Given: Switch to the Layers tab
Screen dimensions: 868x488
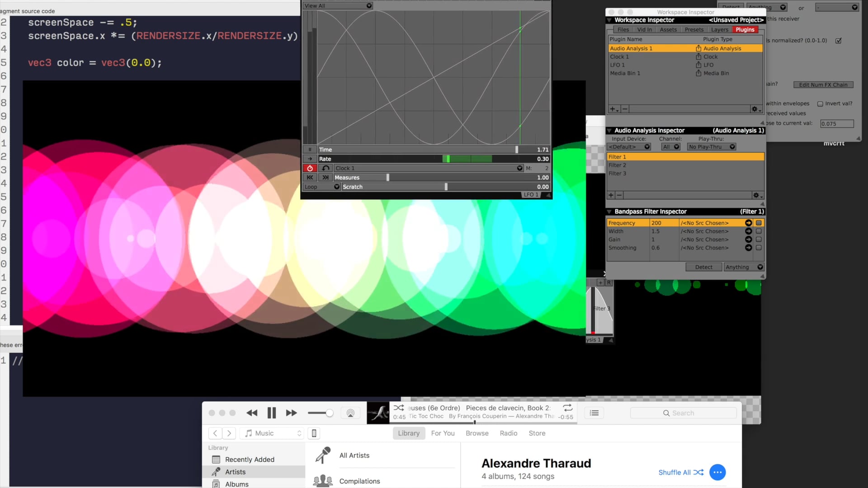Looking at the screenshot, I should coord(719,30).
